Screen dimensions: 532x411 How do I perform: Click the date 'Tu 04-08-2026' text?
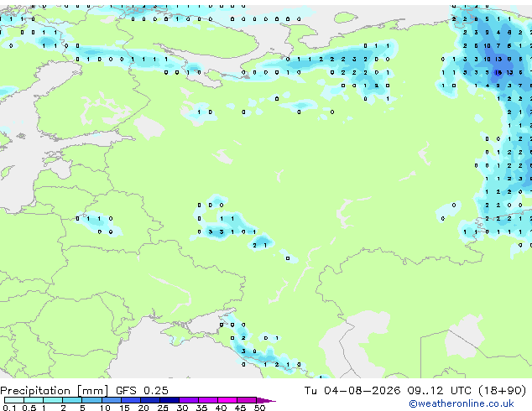click(x=352, y=391)
